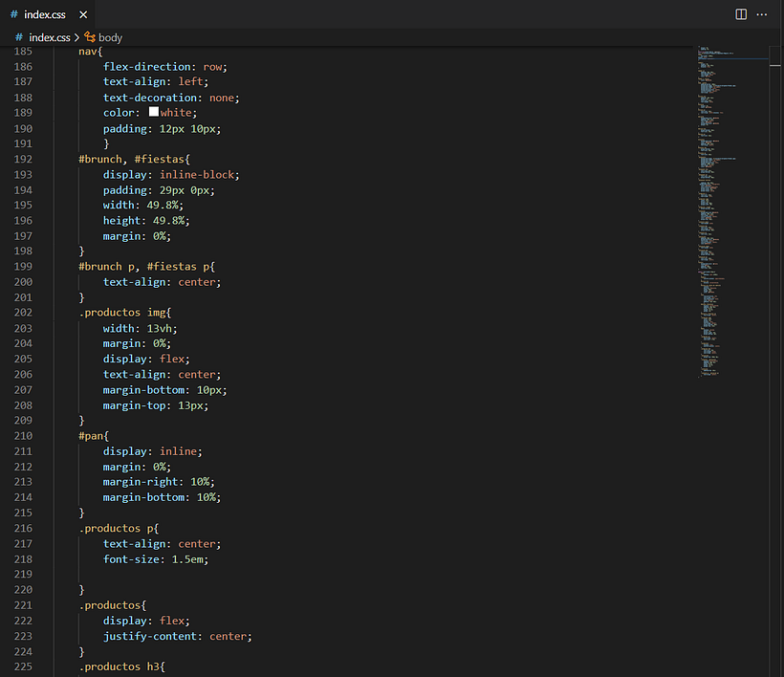
Task: Click line number 221
Action: pyautogui.click(x=23, y=605)
